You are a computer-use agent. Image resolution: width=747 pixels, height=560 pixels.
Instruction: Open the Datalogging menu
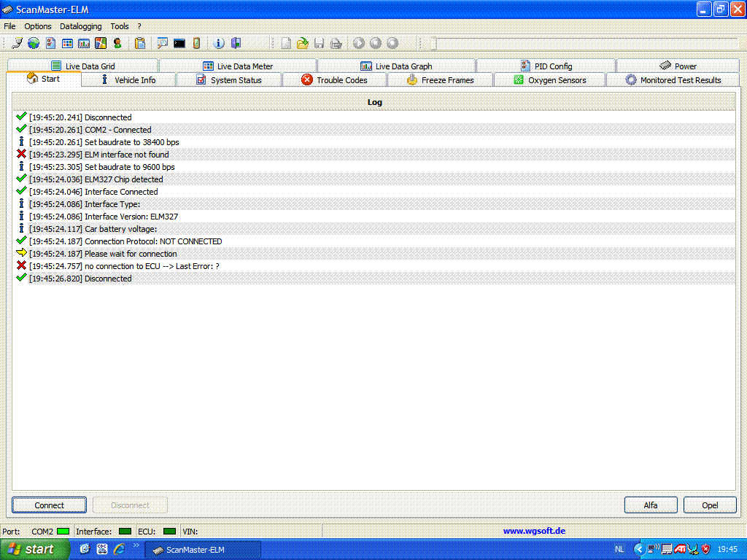point(80,26)
